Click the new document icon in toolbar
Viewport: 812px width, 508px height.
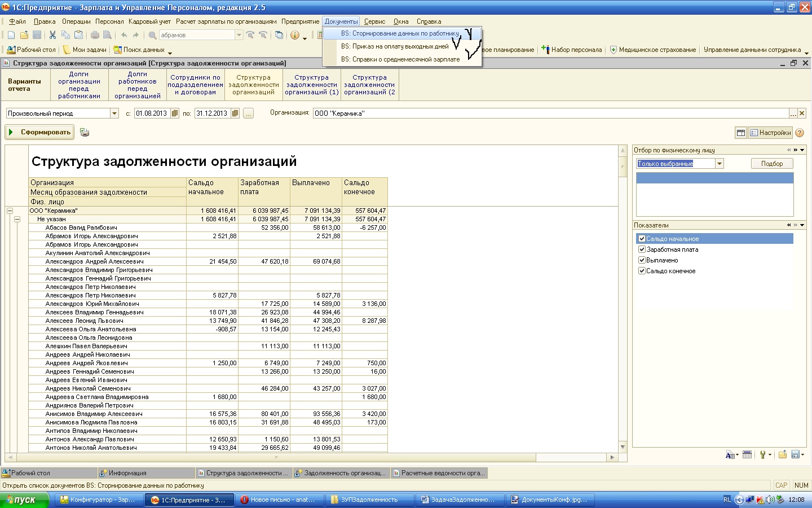tap(11, 35)
